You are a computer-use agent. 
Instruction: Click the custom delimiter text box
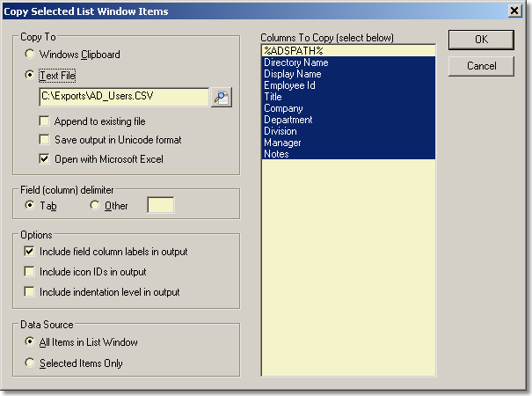tap(160, 205)
